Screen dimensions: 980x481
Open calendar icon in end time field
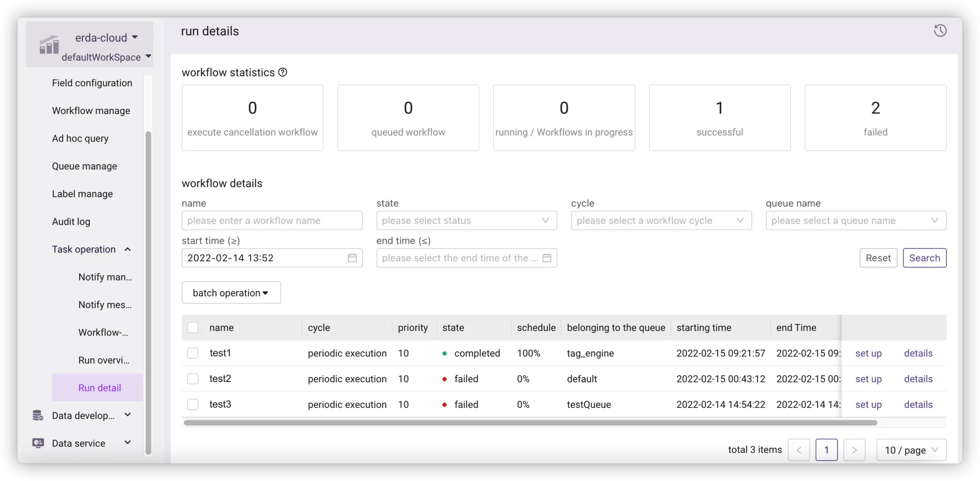point(547,258)
